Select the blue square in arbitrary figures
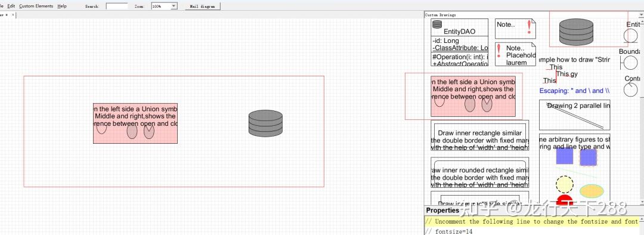The image size is (644, 235). pos(564,156)
